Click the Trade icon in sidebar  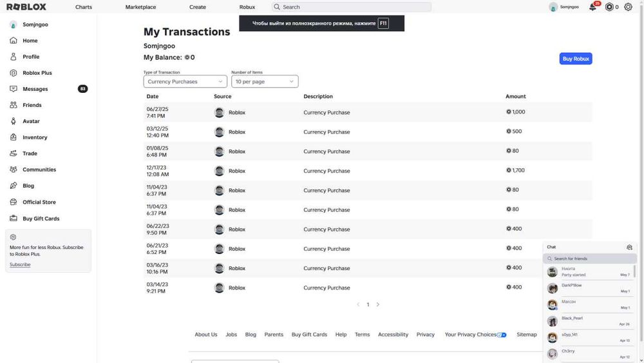pyautogui.click(x=14, y=153)
